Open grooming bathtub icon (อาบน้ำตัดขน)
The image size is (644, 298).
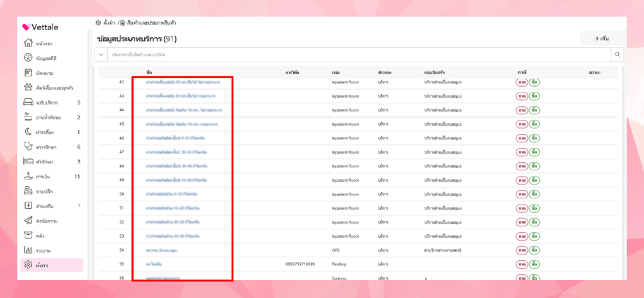[x=28, y=117]
